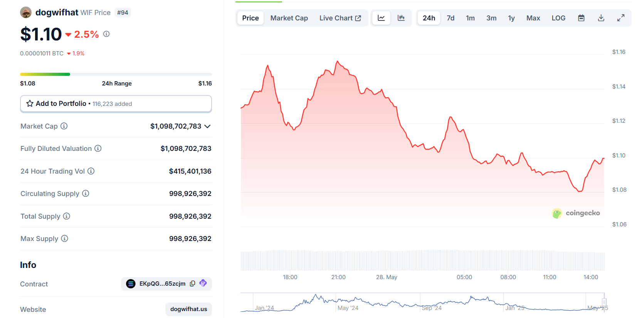This screenshot has width=644, height=318.
Task: Click the $1.10 current price text
Action: [41, 34]
